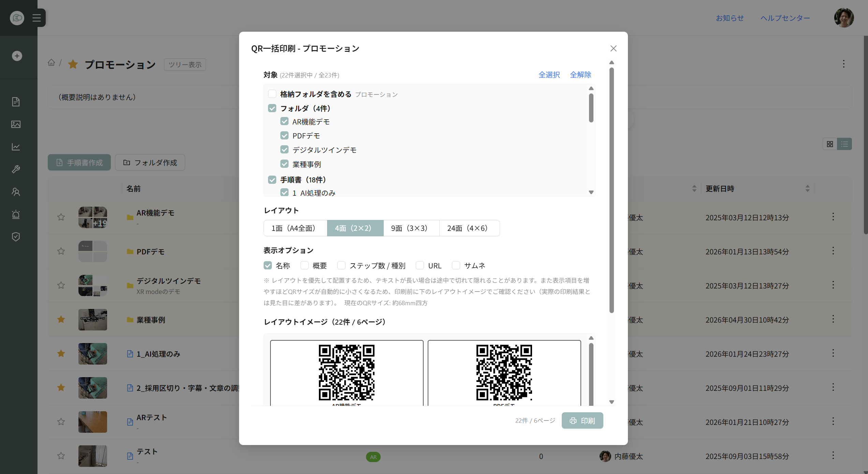The height and width of the screenshot is (474, 868).
Task: Open user profile avatar
Action: coord(844,18)
